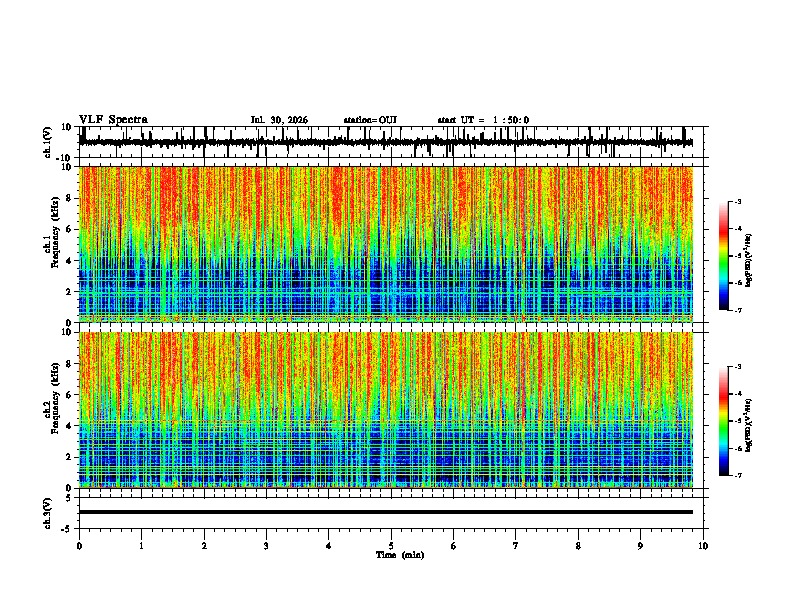Viewport: 792px width, 612px height.
Task: Click the flat black ch.3 voltage trace
Action: [x=386, y=512]
